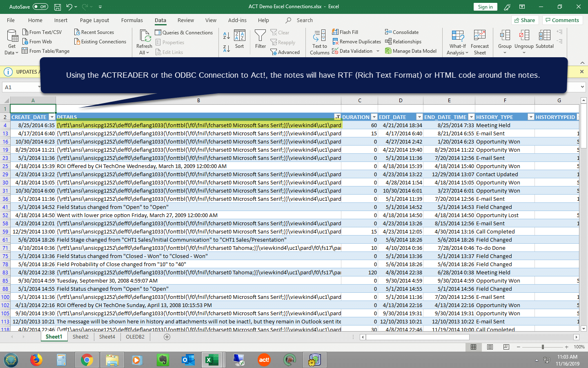Click the zoom in plus button
This screenshot has width=588, height=368.
567,347
